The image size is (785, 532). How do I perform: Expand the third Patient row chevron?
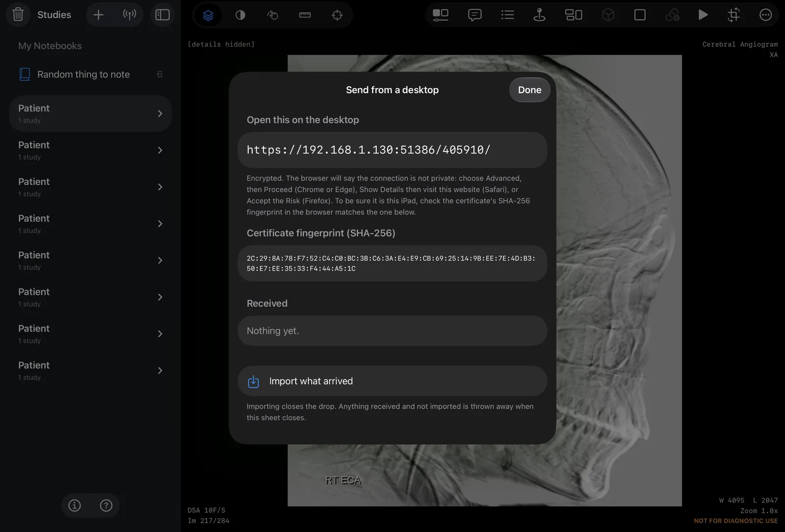(x=160, y=187)
